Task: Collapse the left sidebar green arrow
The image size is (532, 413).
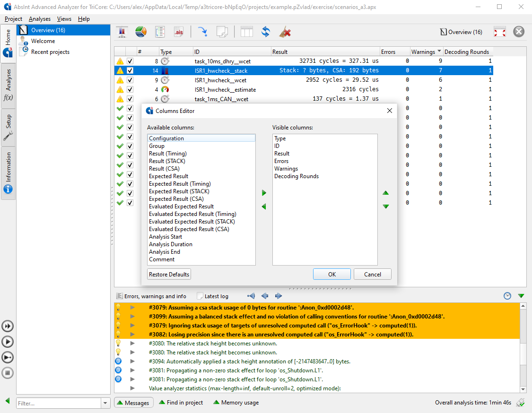Action: pos(8,401)
